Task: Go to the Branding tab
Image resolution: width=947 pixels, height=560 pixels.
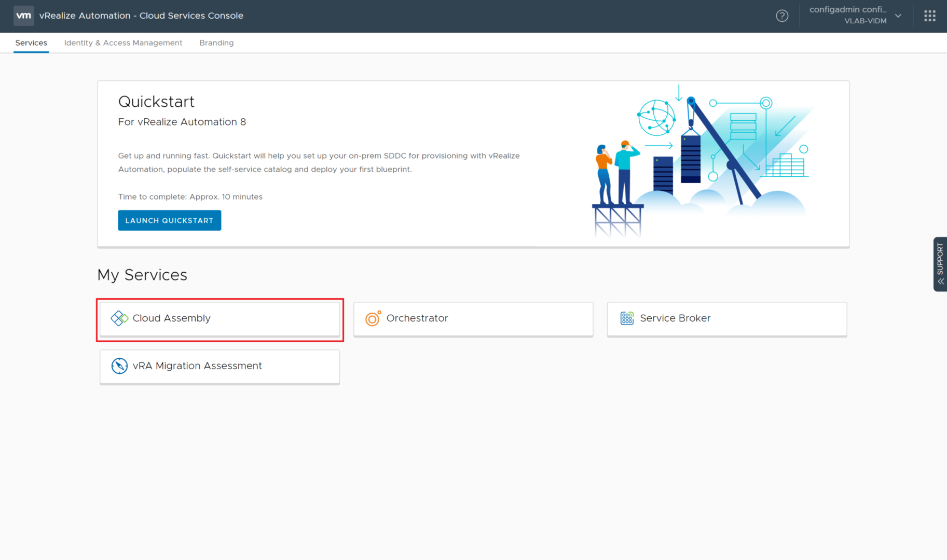Action: tap(216, 43)
